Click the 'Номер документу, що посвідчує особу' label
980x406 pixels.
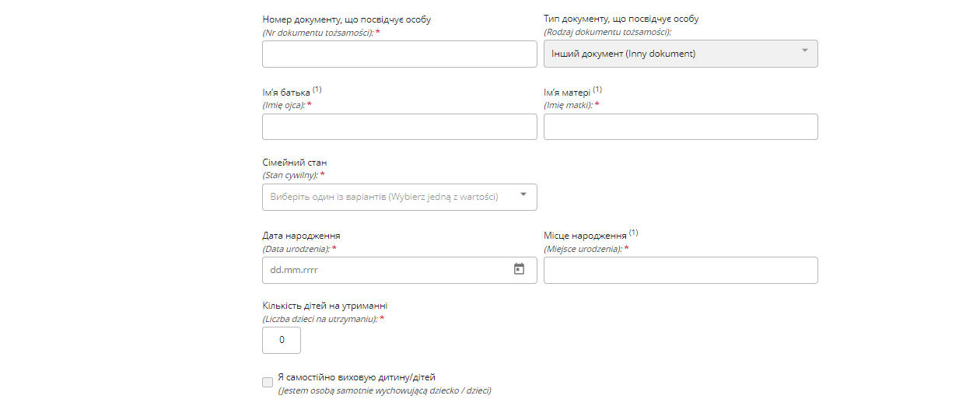[347, 19]
